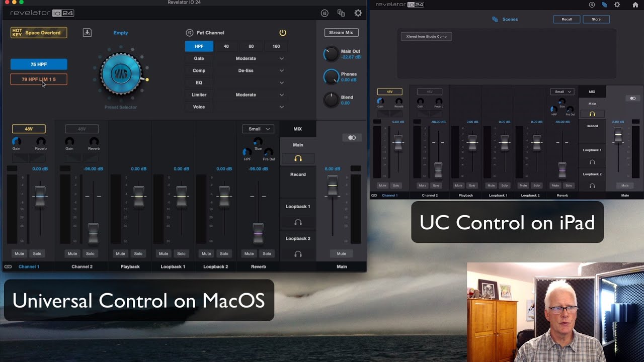Viewport: 644px width, 362px height.
Task: Click the icon beside Fat Channel label
Action: [x=190, y=33]
